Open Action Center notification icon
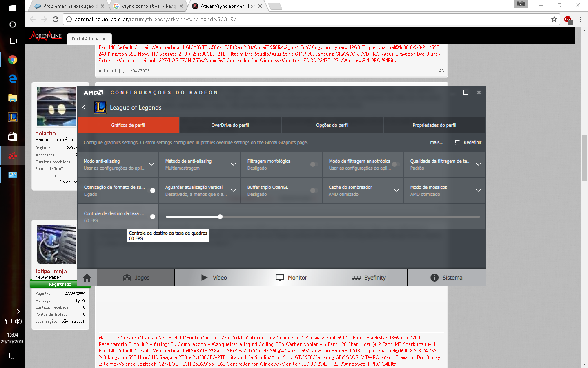This screenshot has width=588, height=368. click(13, 356)
